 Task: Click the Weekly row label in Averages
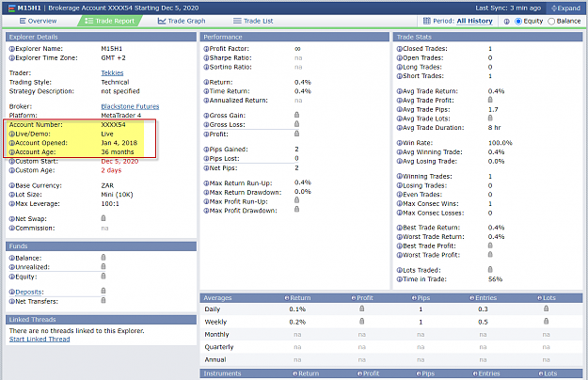click(215, 322)
